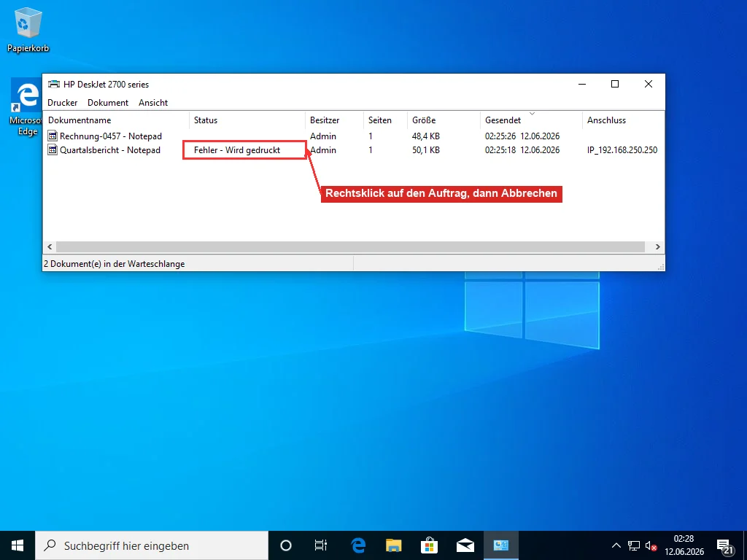Click the 50,1 KB size value

pyautogui.click(x=425, y=150)
